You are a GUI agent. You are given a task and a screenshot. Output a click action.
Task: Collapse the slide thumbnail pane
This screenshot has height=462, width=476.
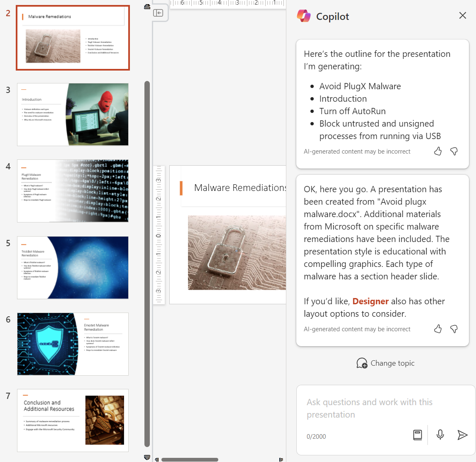pos(158,13)
